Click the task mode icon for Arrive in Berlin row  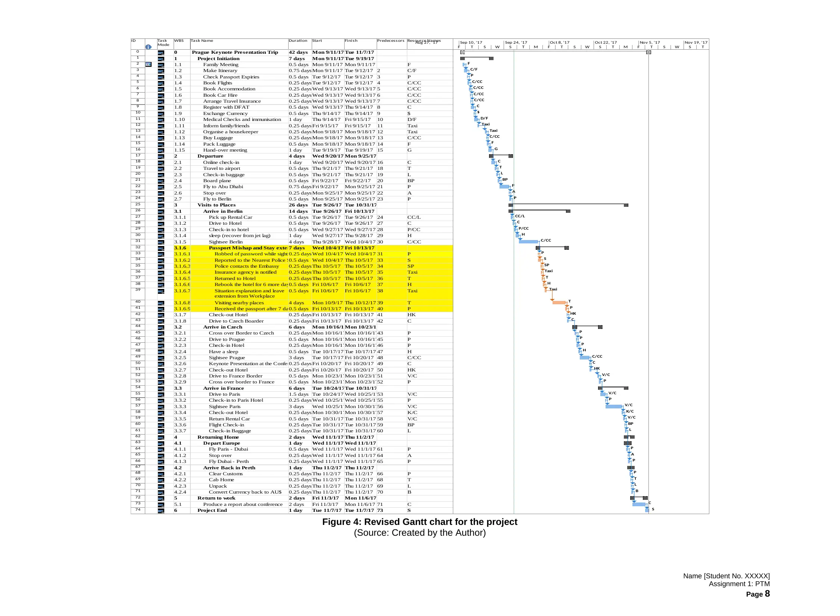(x=161, y=212)
